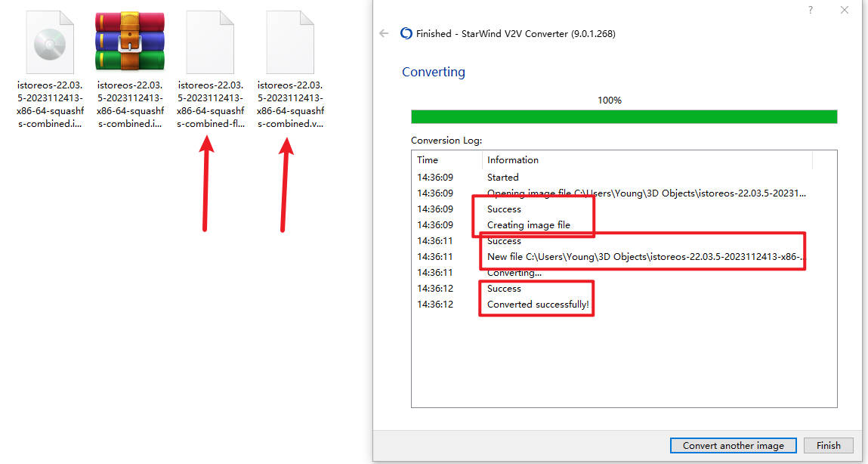Click the 'Converting' heading text
Image resolution: width=868 pixels, height=464 pixels.
coord(434,72)
